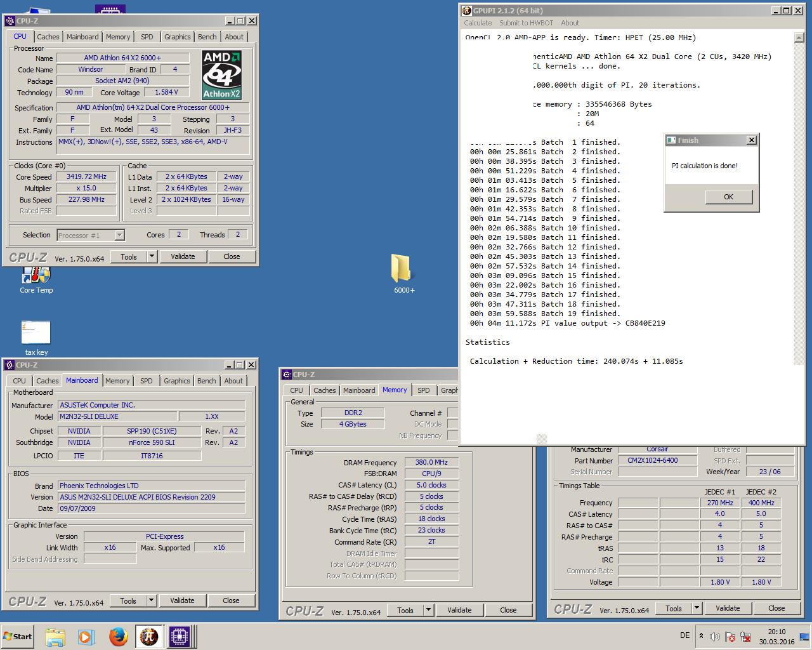Click Validate in Memory window
Screen dimensions: 812x650
coord(459,610)
